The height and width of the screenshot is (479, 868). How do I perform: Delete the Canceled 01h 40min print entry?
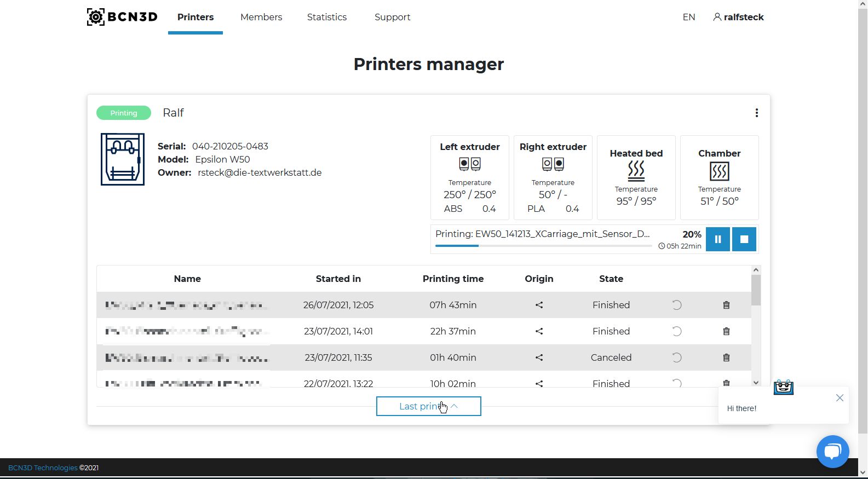pyautogui.click(x=726, y=357)
